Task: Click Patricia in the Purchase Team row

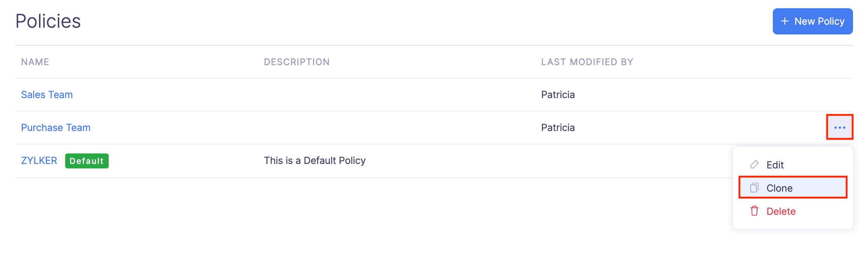Action: [x=558, y=128]
